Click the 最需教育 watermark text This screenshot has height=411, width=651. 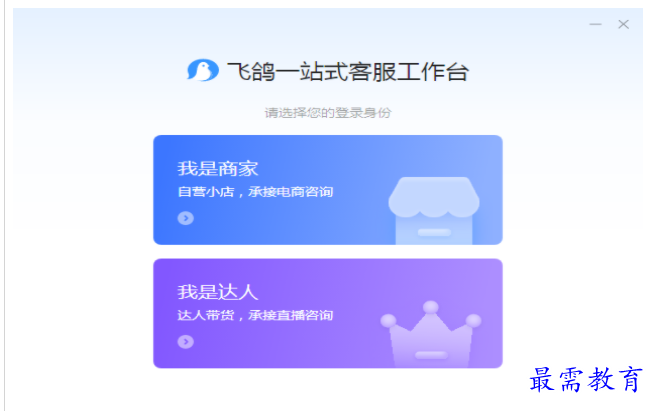point(586,379)
